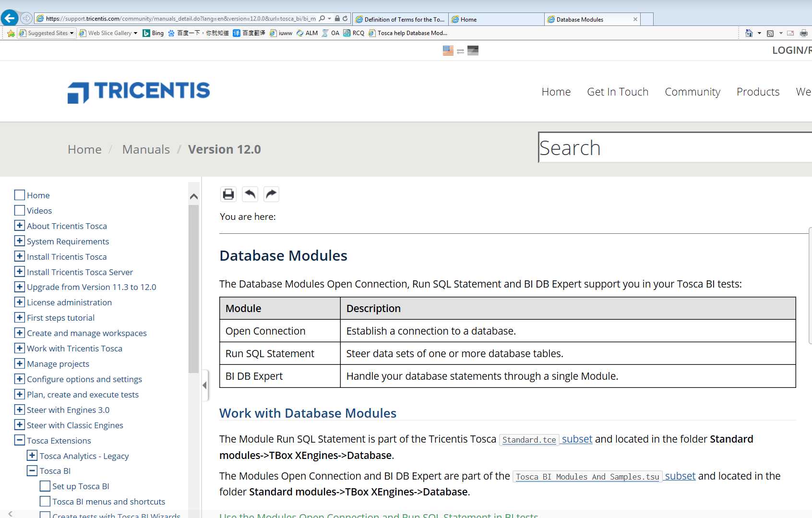This screenshot has height=518, width=812.
Task: Click subset link after Tosca BI Modules And Samples.tsu
Action: click(x=680, y=476)
